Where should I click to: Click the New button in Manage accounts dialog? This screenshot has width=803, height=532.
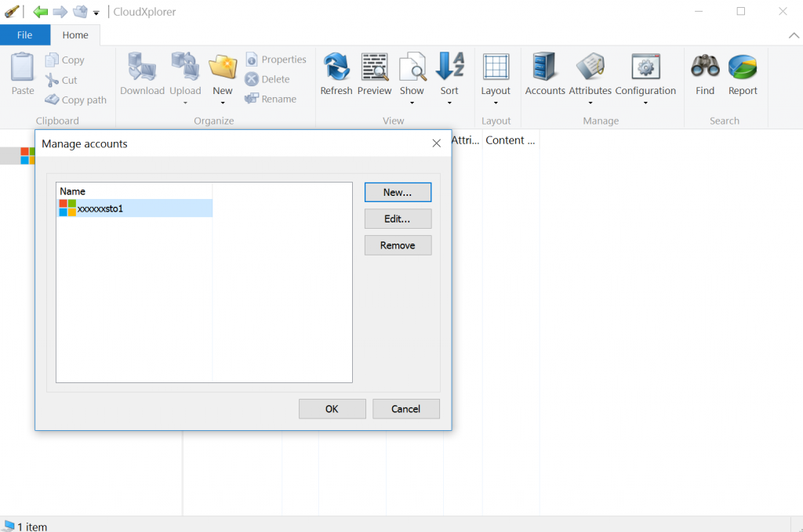click(x=398, y=192)
